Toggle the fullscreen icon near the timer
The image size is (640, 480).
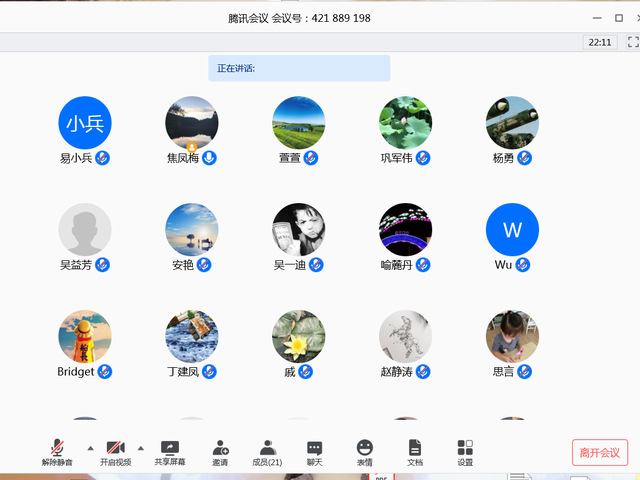pyautogui.click(x=633, y=42)
